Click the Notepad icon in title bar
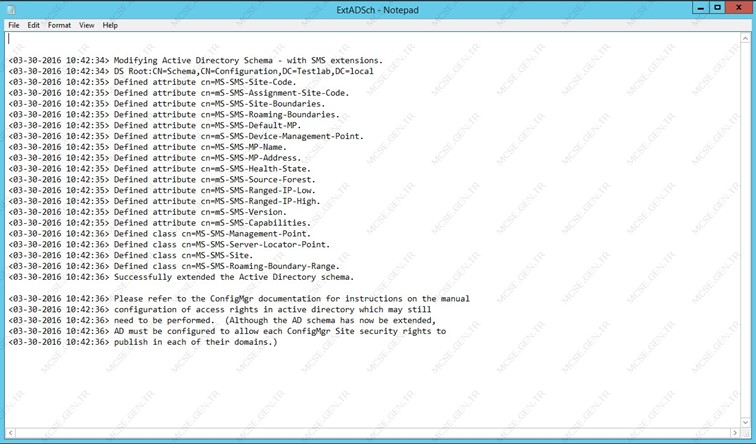The height and width of the screenshot is (444, 756). tap(11, 10)
